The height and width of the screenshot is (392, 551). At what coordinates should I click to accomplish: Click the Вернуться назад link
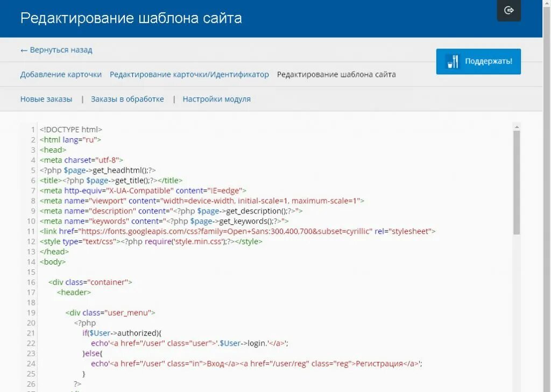click(x=61, y=49)
